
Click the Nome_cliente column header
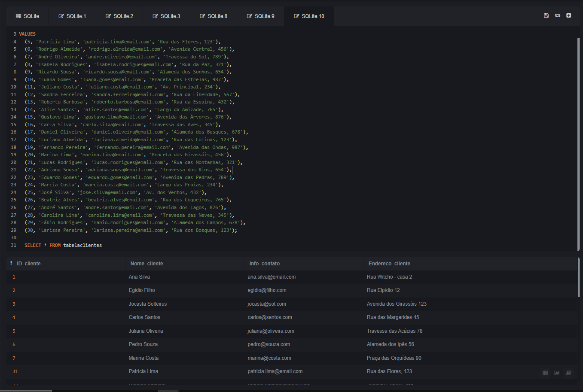click(147, 264)
